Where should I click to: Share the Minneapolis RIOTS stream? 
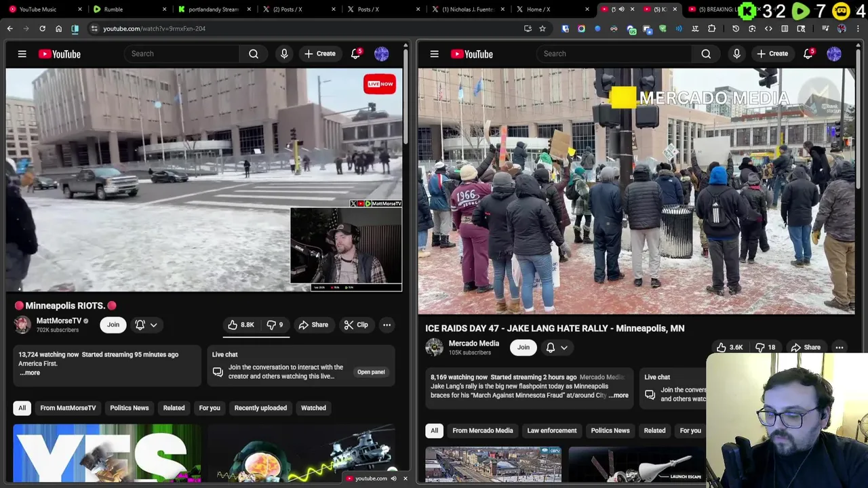[x=313, y=325]
